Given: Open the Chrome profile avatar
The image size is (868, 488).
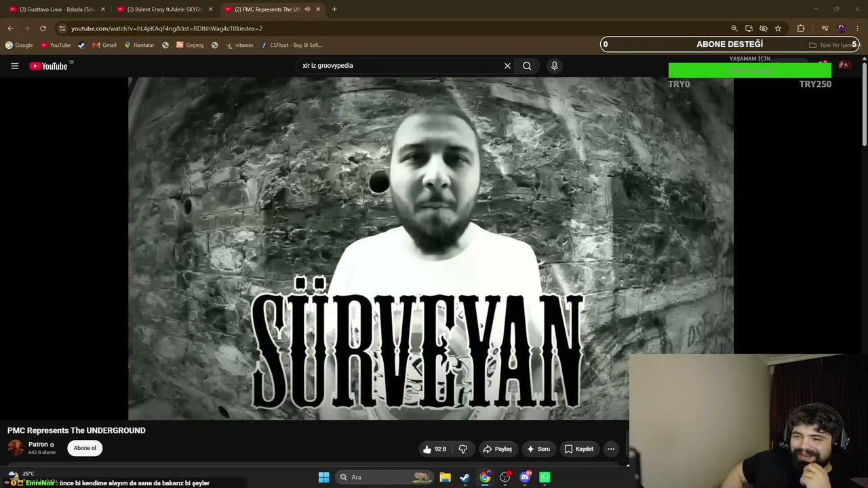Looking at the screenshot, I should click(842, 28).
